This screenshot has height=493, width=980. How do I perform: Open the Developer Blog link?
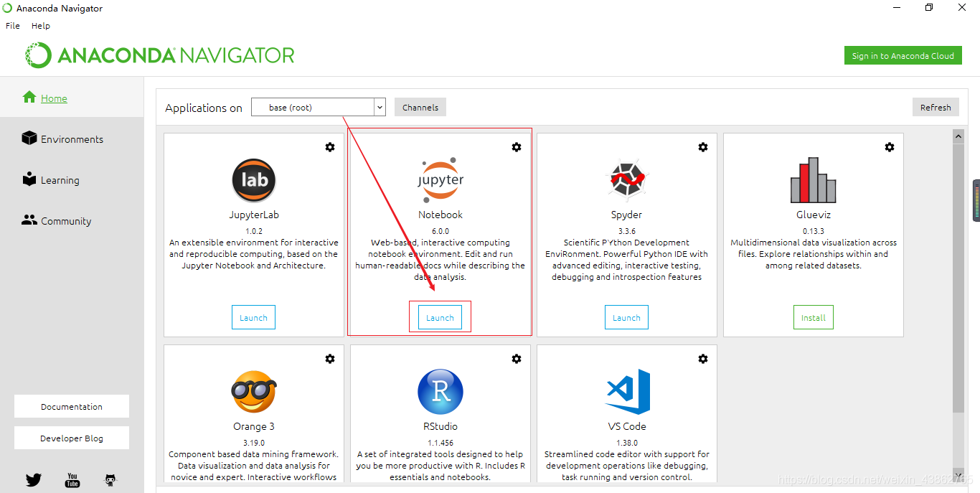[x=72, y=438]
